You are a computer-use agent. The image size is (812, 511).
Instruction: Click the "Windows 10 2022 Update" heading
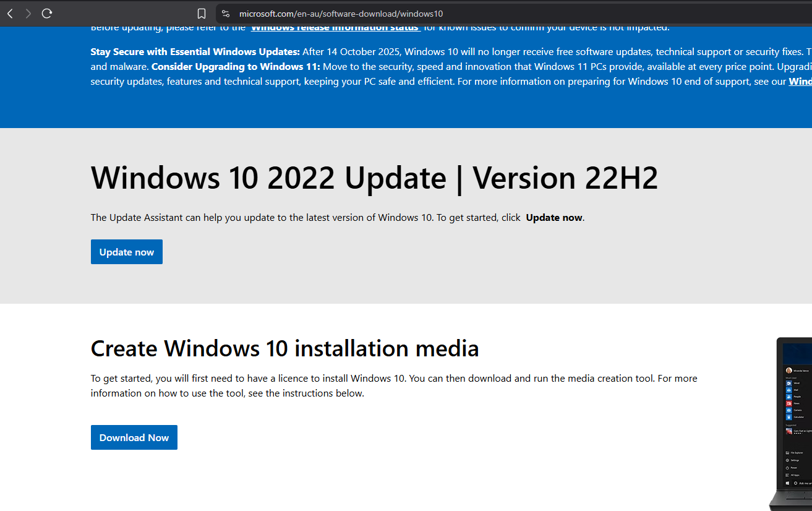point(374,178)
